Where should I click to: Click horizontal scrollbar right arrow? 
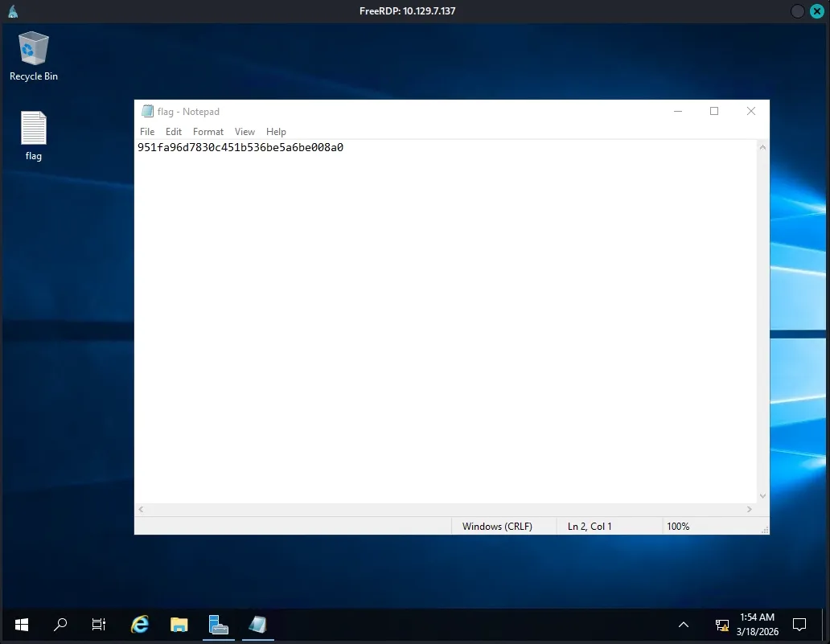(749, 509)
